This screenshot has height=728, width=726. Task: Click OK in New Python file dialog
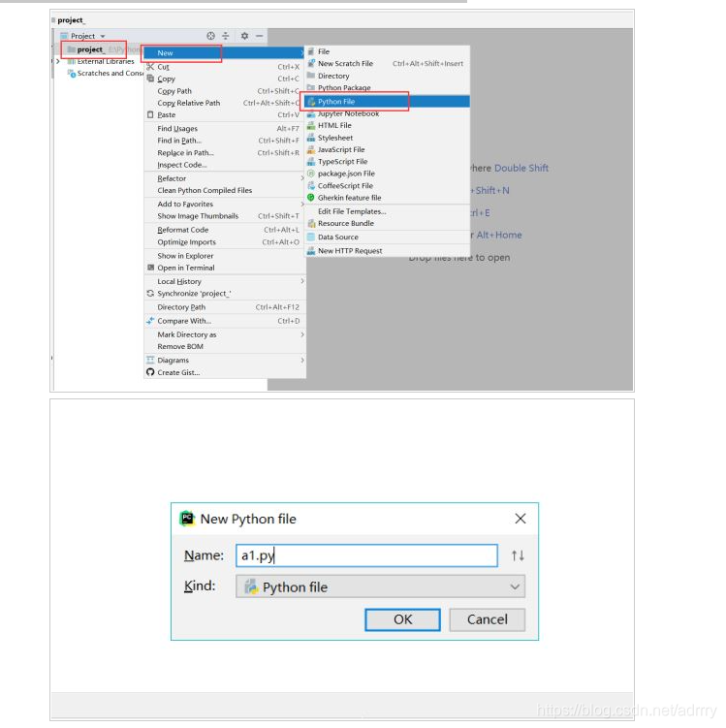point(402,619)
